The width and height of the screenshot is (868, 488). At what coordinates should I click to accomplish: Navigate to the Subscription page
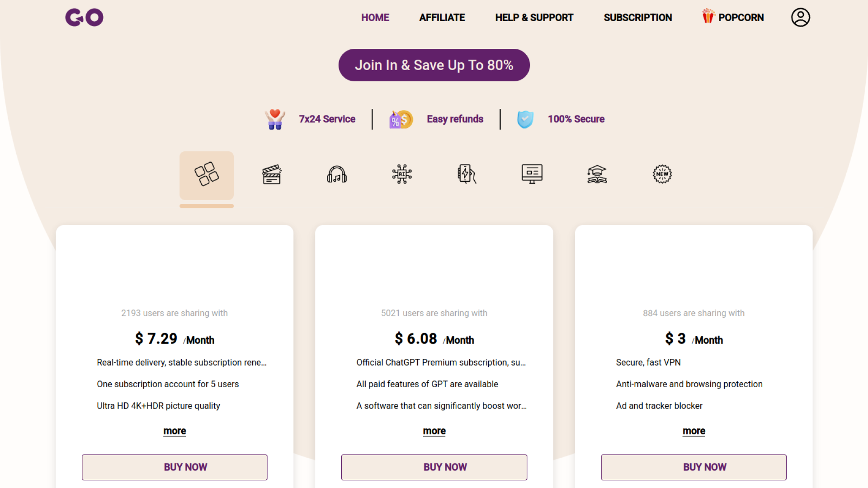tap(638, 18)
